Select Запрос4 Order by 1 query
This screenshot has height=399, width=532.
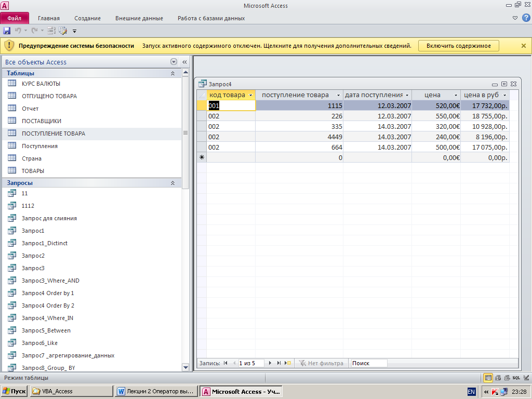pos(47,293)
